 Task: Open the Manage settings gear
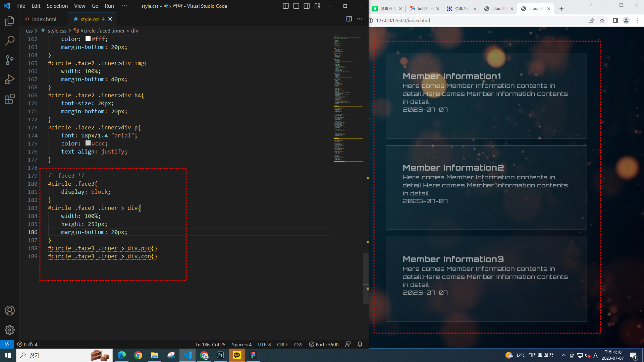click(x=10, y=330)
